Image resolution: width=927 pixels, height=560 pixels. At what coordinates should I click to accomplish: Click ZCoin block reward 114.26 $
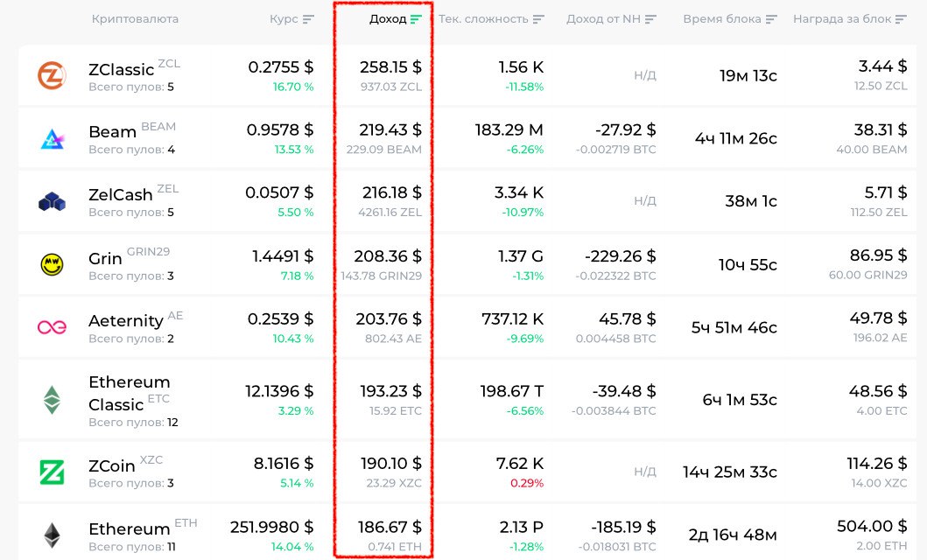point(877,464)
